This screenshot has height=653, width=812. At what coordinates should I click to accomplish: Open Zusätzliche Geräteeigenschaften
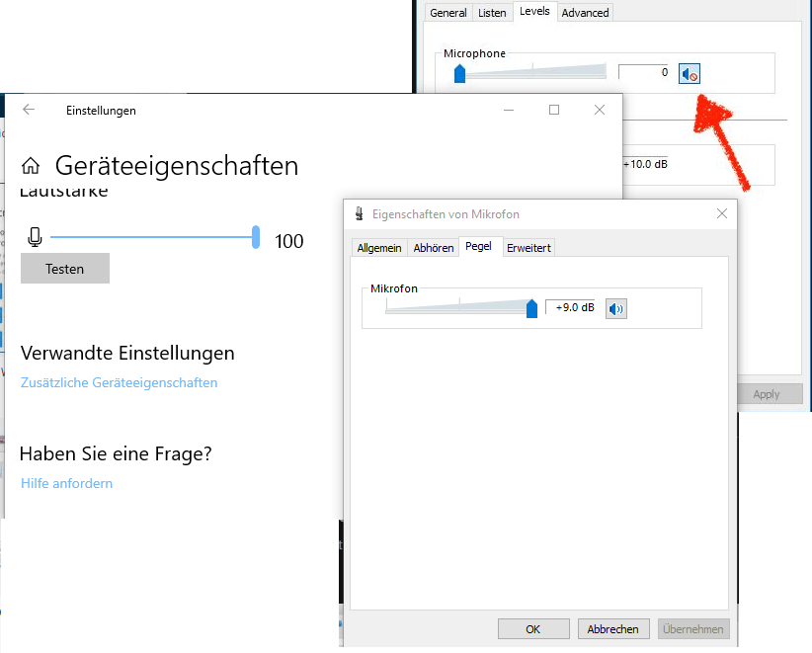click(120, 382)
